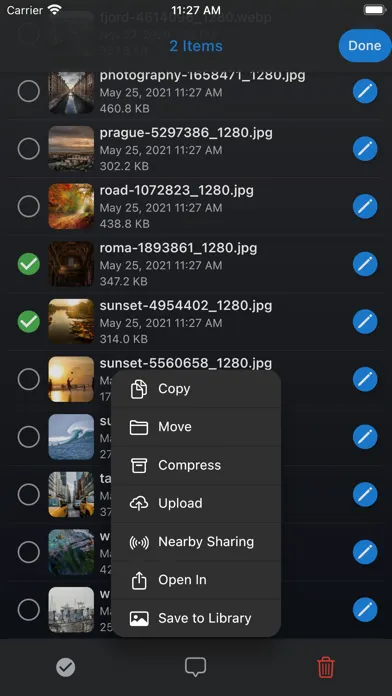Tap the pencil edit icon for sunset-4954402_1280.jpg
This screenshot has height=696, width=392.
[x=365, y=322]
